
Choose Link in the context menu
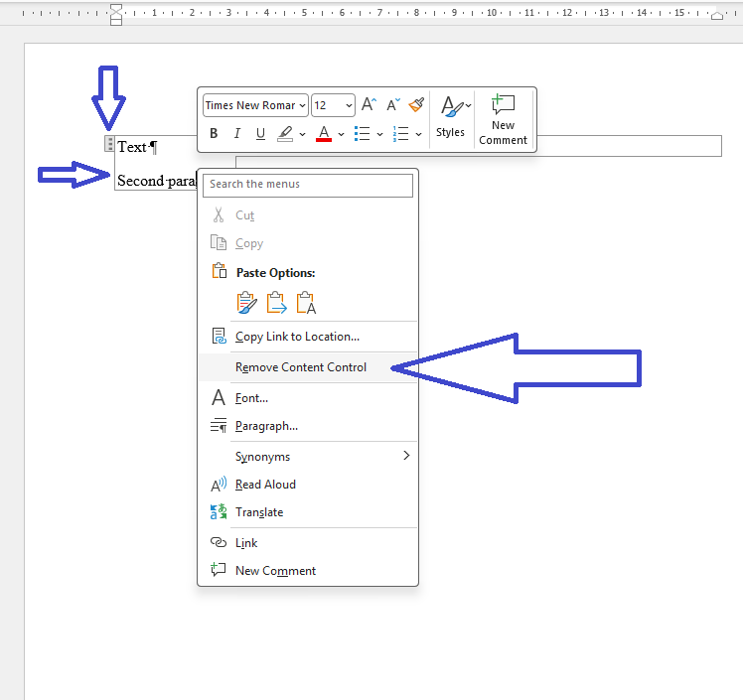[308, 543]
